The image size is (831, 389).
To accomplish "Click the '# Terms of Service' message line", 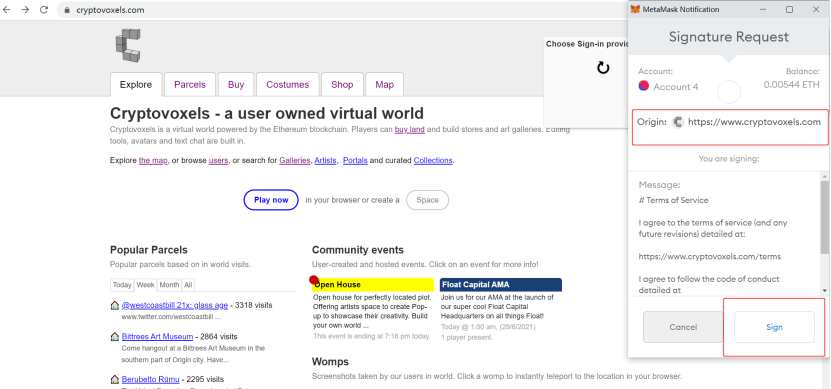I will coord(674,200).
